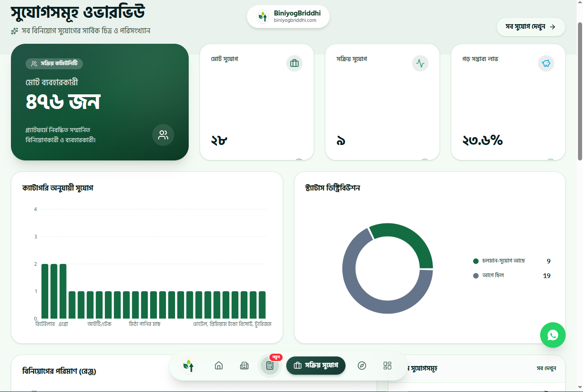Click the ৯ value on সক্রিয় সুযোগ card
This screenshot has height=392, width=583.
[341, 141]
